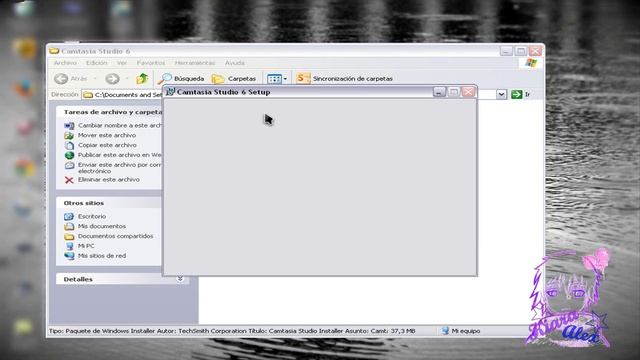Minimize the Camtasia Studio 6 Setup window
Viewport: 640px width, 360px height.
pos(439,92)
